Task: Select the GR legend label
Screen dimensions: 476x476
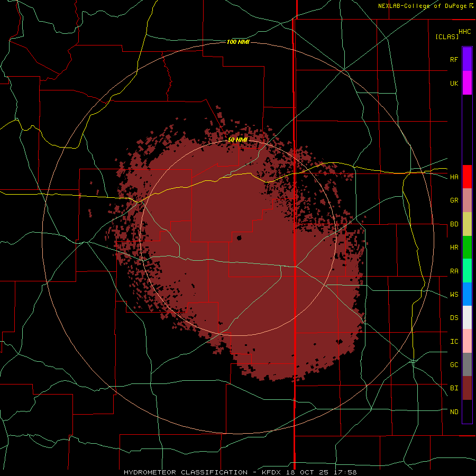Action: (454, 200)
